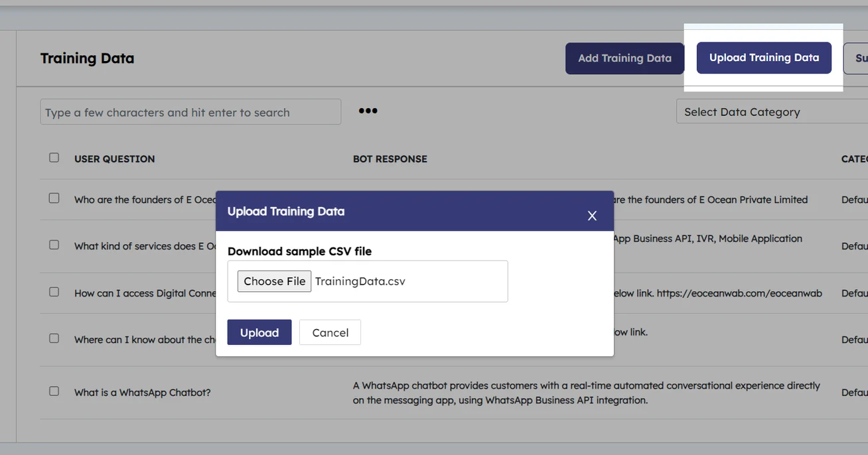The image size is (868, 455).
Task: Tick the select-all checkbox in table header
Action: [x=54, y=158]
